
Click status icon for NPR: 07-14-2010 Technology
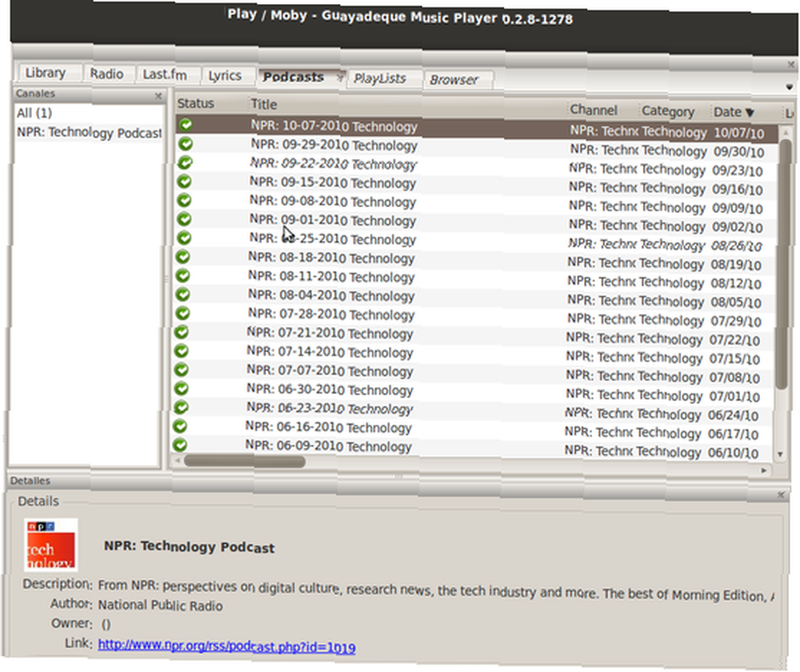(182, 351)
